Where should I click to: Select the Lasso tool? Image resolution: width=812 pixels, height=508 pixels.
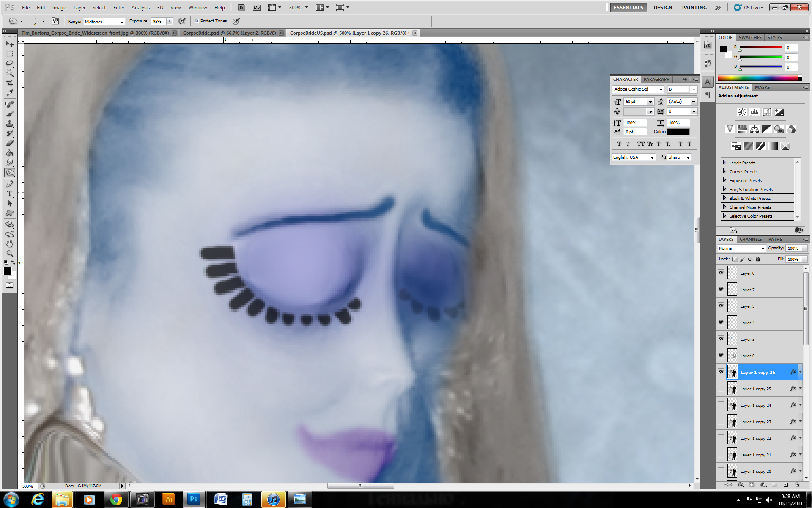point(10,63)
